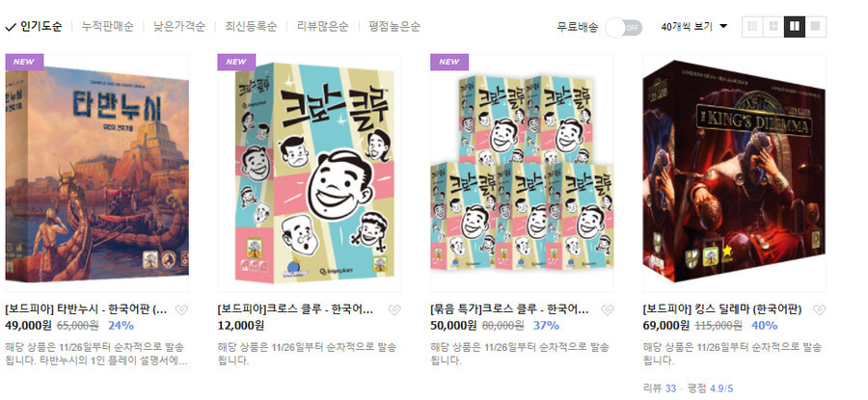Switch to list view layout icon

click(752, 27)
